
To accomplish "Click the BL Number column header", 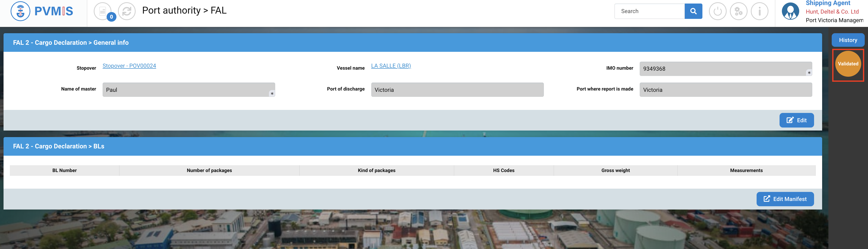I will 64,170.
